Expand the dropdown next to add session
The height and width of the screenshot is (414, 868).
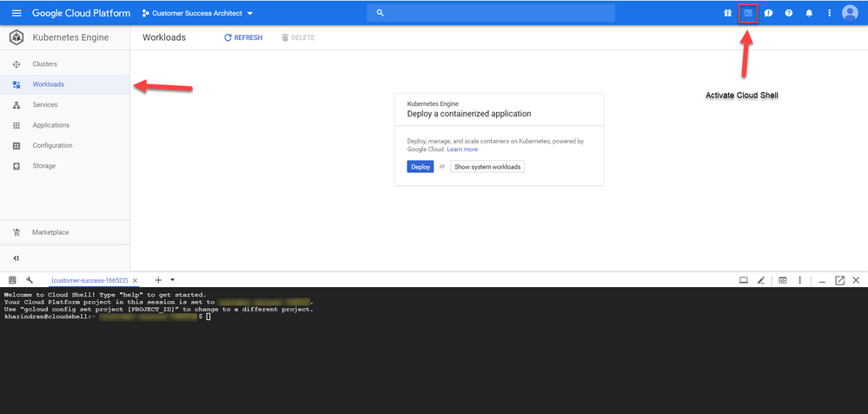[x=173, y=280]
